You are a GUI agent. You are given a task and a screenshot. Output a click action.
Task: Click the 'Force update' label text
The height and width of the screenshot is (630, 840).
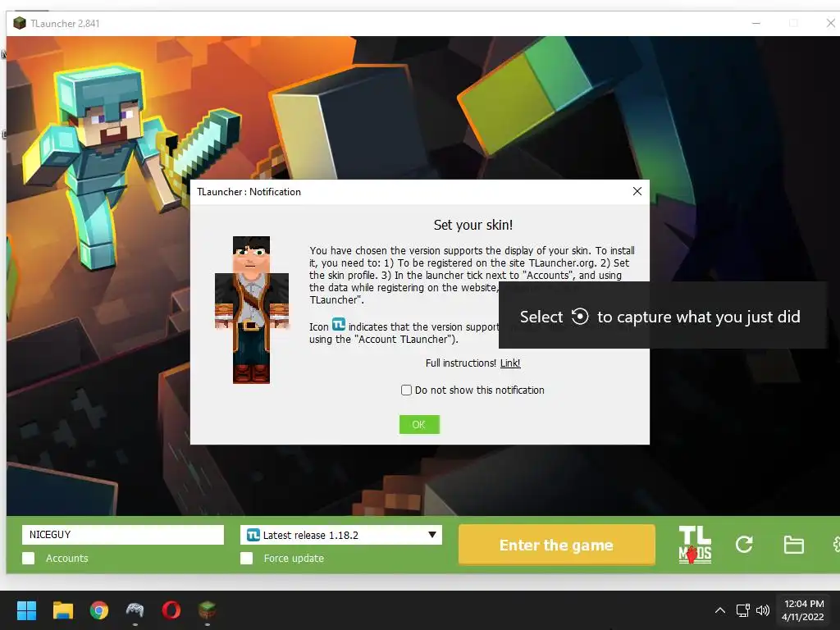coord(294,558)
